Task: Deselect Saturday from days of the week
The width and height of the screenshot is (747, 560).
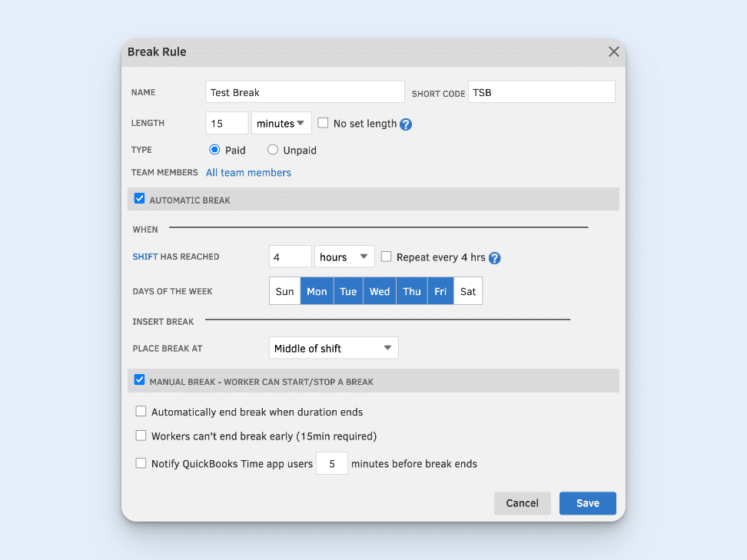Action: (x=467, y=290)
